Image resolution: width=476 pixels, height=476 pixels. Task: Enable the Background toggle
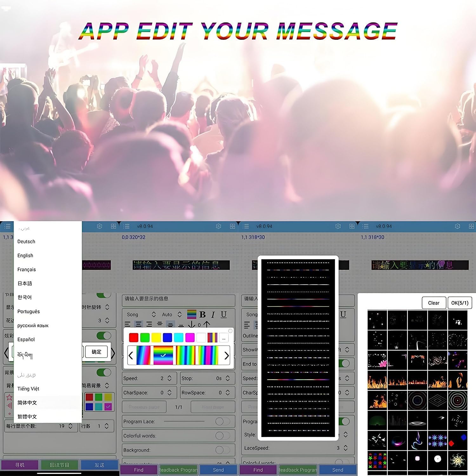coord(222,450)
